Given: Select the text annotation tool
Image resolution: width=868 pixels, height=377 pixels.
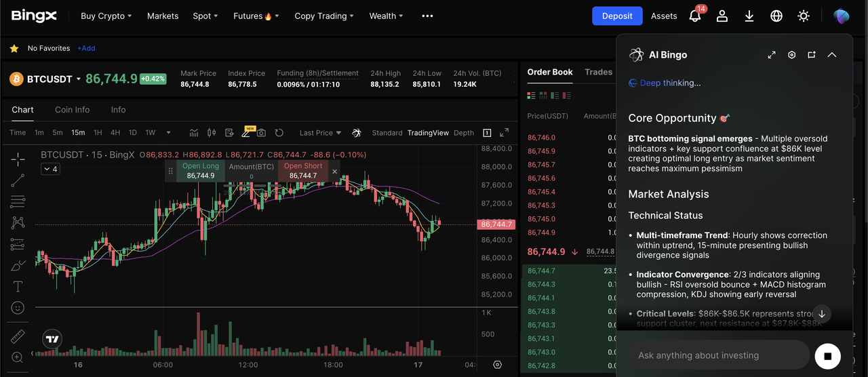Looking at the screenshot, I should [x=18, y=286].
